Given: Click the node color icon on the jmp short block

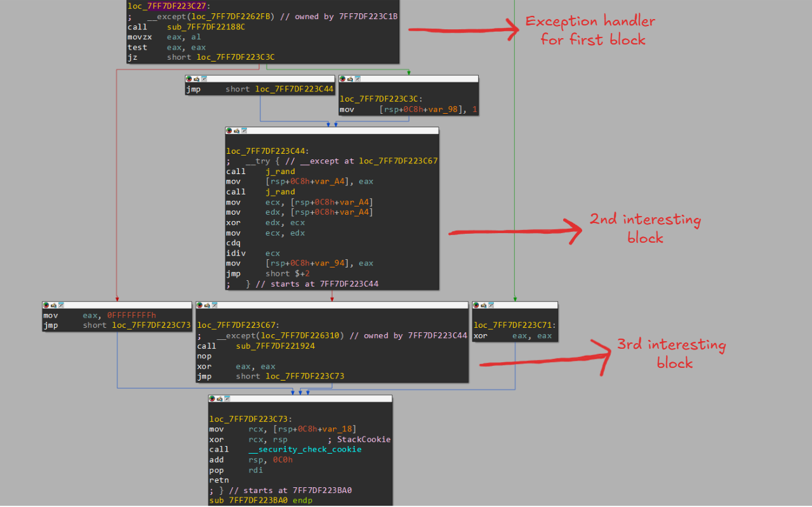Looking at the screenshot, I should pyautogui.click(x=189, y=78).
